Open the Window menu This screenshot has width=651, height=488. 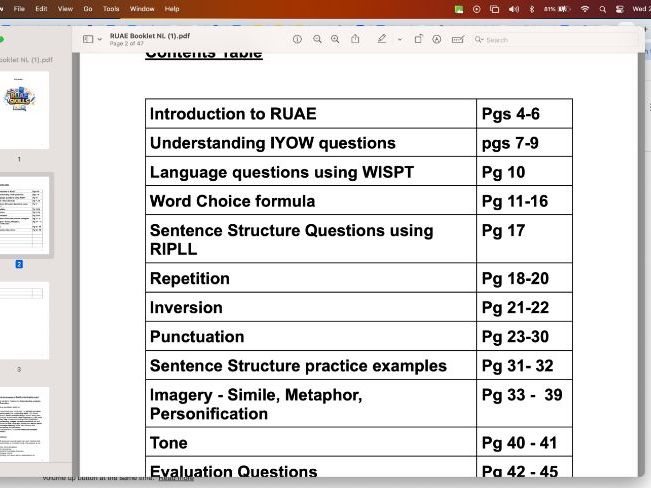coord(142,9)
